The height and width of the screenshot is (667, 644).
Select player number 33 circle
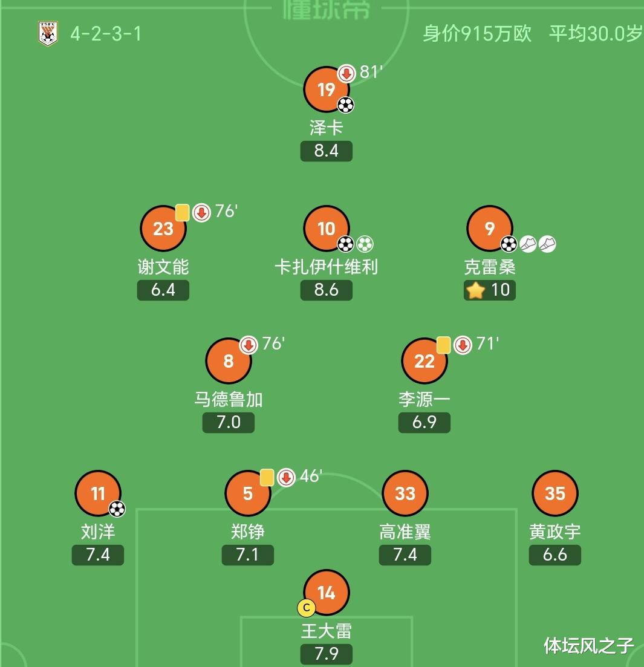click(x=405, y=493)
